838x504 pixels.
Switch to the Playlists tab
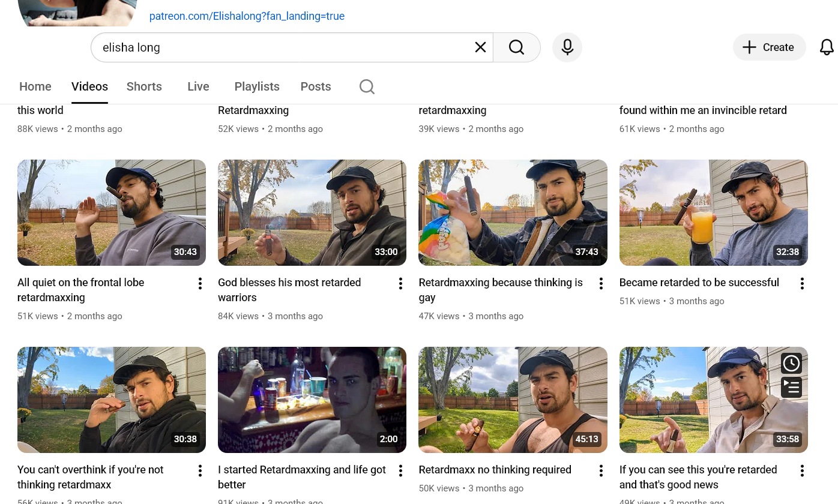[x=257, y=86]
